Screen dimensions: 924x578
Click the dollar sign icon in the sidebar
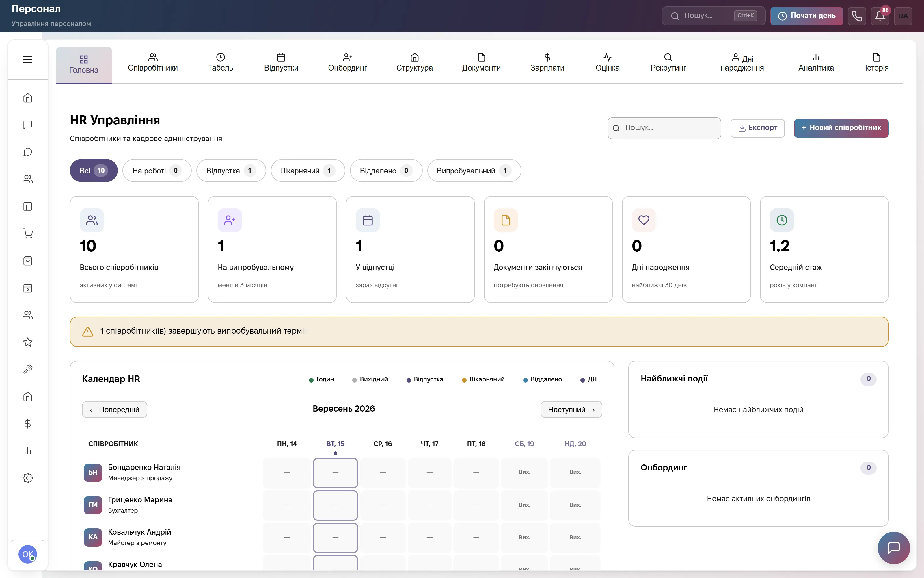[x=27, y=424]
